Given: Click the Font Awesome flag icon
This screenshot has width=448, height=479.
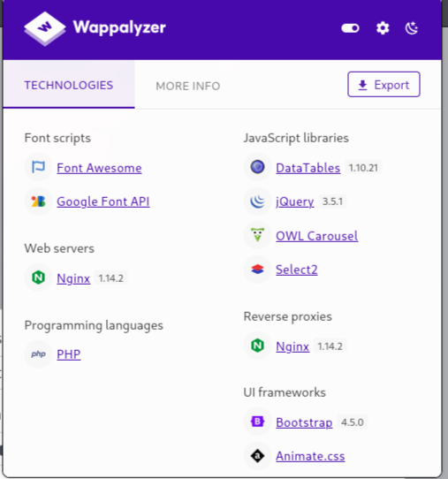Looking at the screenshot, I should click(39, 167).
